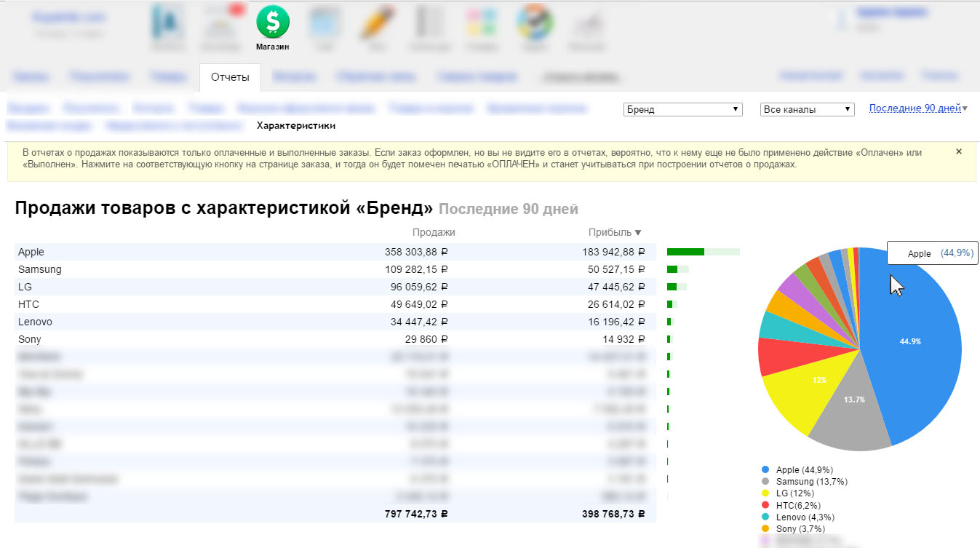980x548 pixels.
Task: Click LG profit value 47 445,62 ₽
Action: (x=616, y=287)
